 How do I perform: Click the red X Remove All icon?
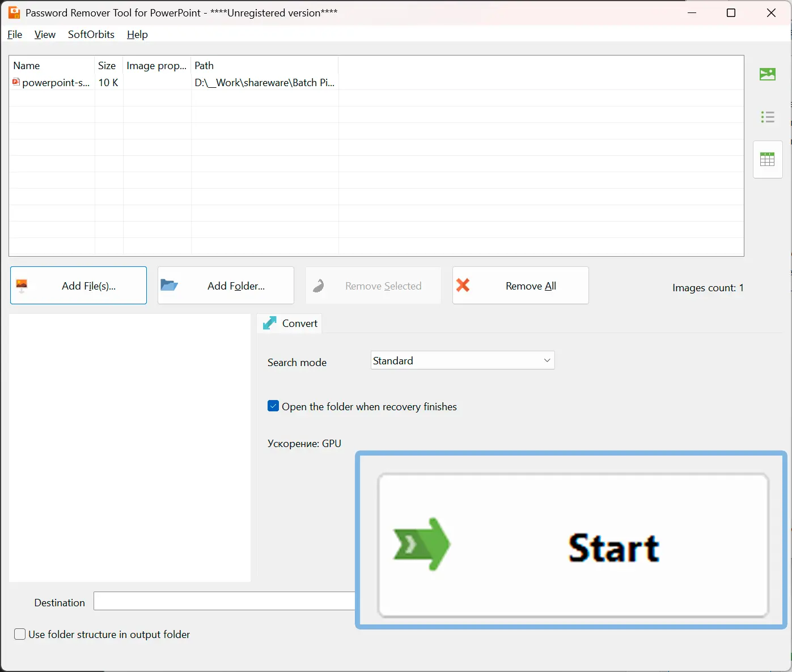coord(463,285)
